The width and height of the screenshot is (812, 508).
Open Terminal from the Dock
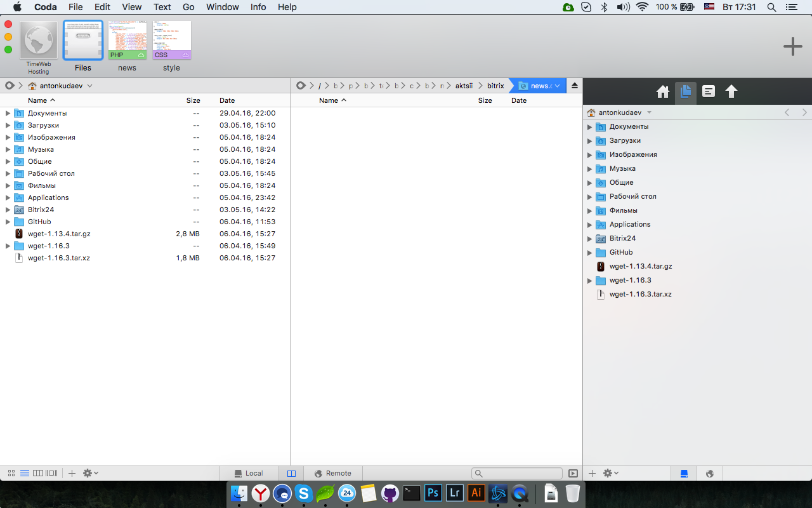click(412, 493)
